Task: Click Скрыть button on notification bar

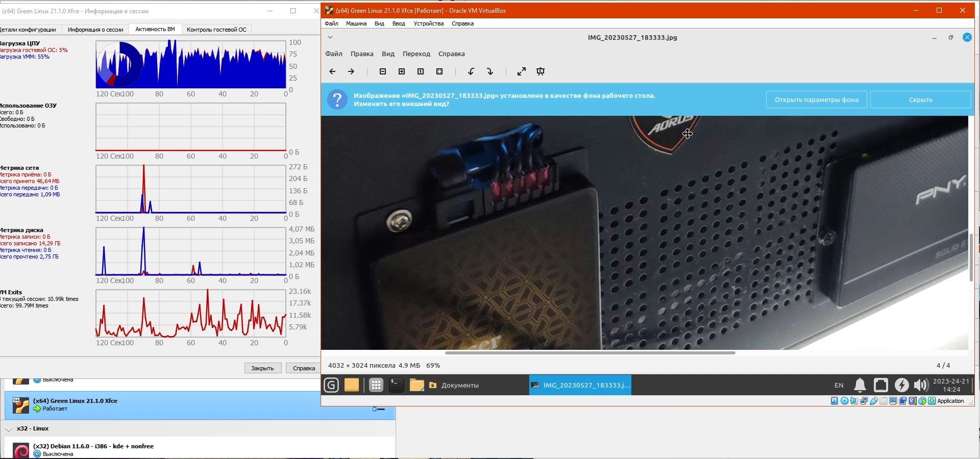Action: click(921, 99)
